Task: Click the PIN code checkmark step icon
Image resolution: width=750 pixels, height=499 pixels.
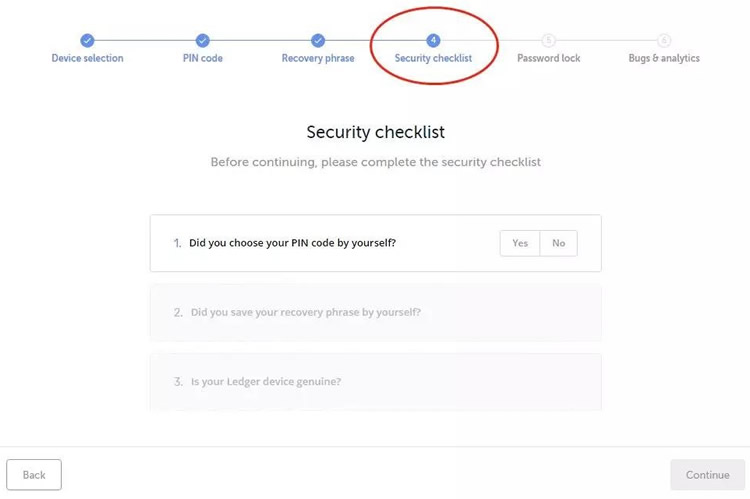Action: (202, 40)
